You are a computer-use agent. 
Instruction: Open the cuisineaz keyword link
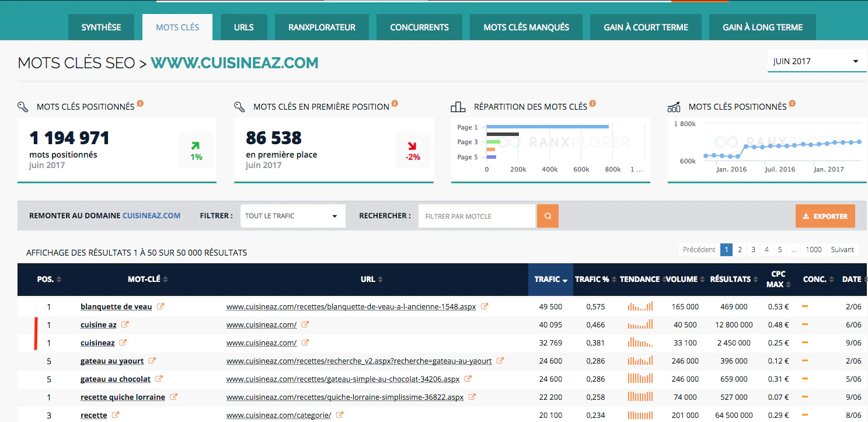97,343
